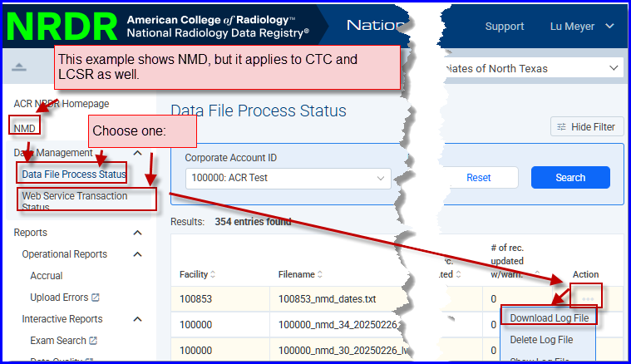This screenshot has width=631, height=364.
Task: Click the blue Search button
Action: [x=570, y=177]
